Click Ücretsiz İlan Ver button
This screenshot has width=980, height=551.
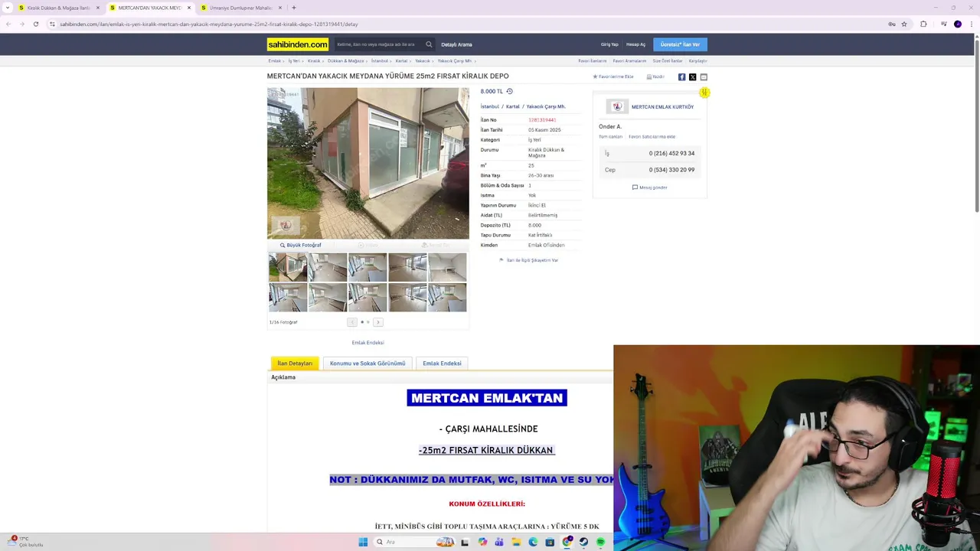(680, 44)
